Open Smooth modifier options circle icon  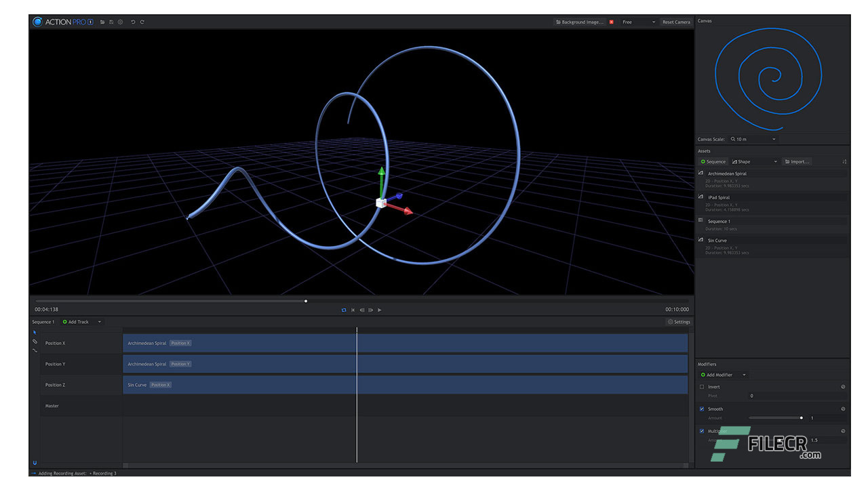[843, 409]
